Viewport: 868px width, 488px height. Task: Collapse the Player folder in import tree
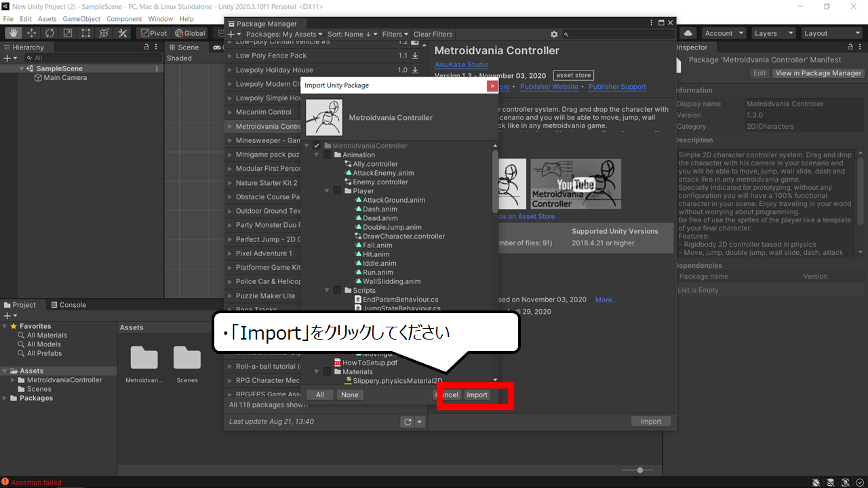[327, 191]
